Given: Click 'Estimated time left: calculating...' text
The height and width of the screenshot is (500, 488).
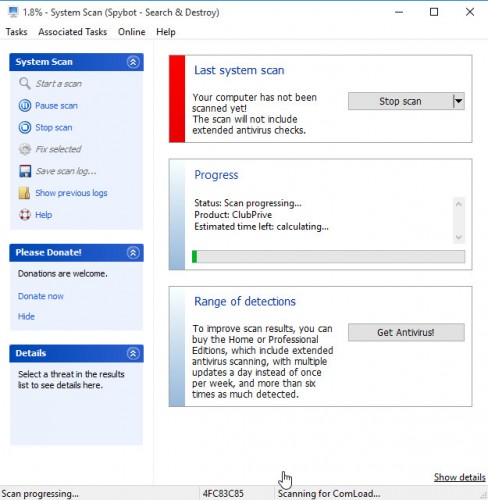Looking at the screenshot, I should 261,227.
